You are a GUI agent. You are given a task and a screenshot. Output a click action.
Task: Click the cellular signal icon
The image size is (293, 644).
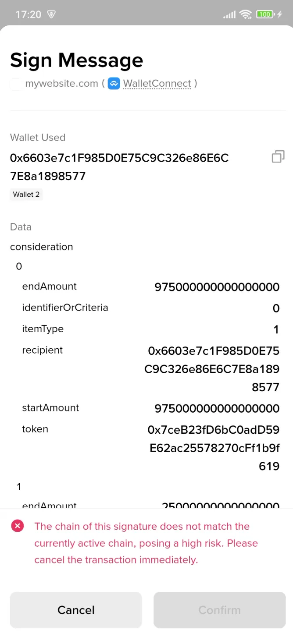(x=229, y=14)
